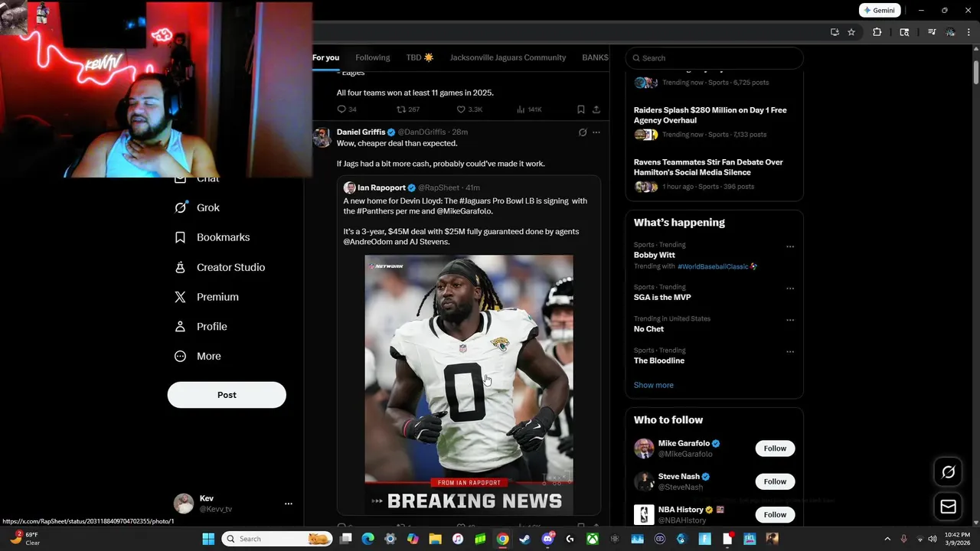Repost the post with 267 reposts

pos(408,109)
